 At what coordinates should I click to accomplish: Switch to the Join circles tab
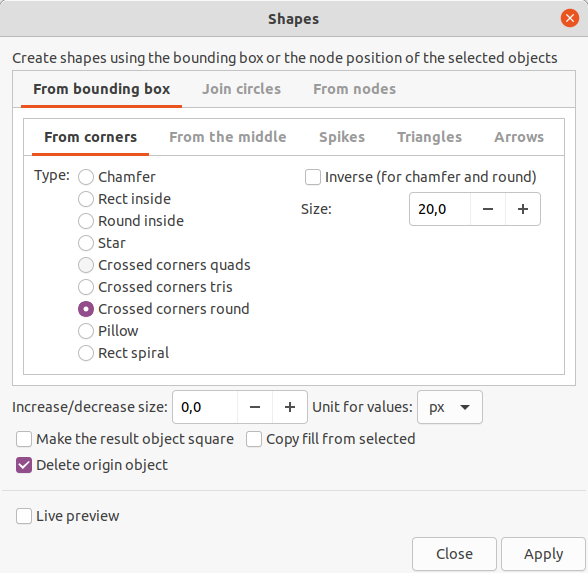click(242, 89)
